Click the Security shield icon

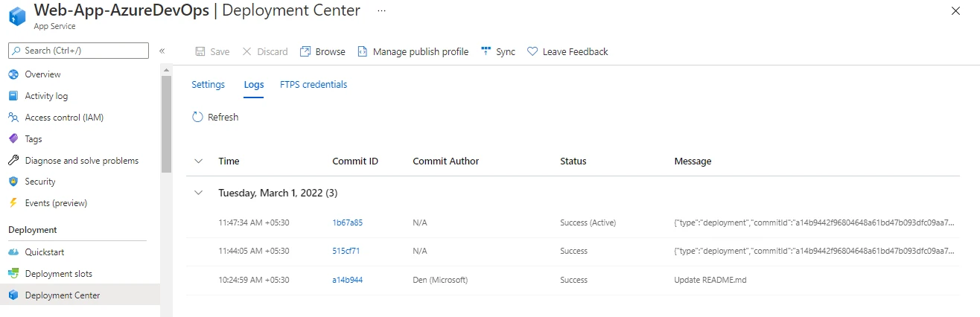point(13,182)
